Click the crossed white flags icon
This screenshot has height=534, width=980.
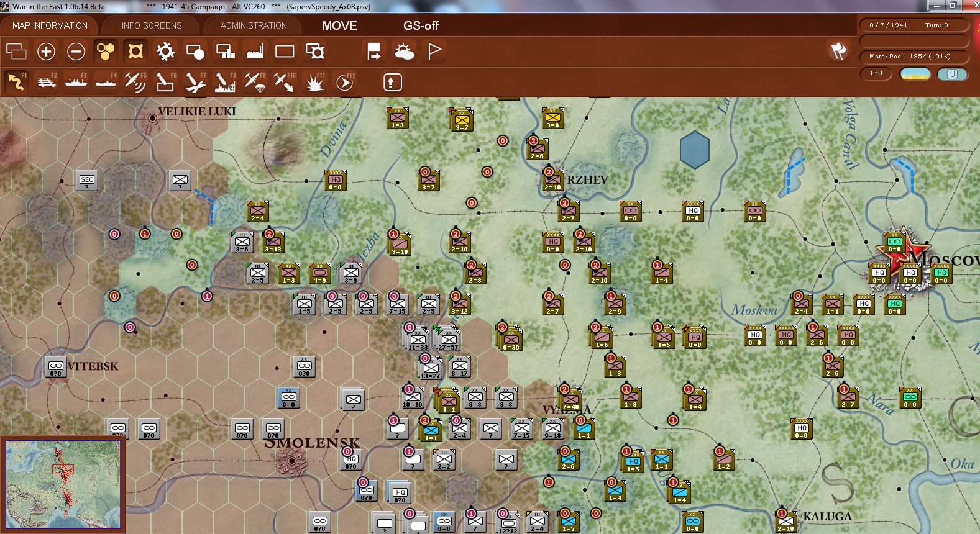tap(838, 51)
